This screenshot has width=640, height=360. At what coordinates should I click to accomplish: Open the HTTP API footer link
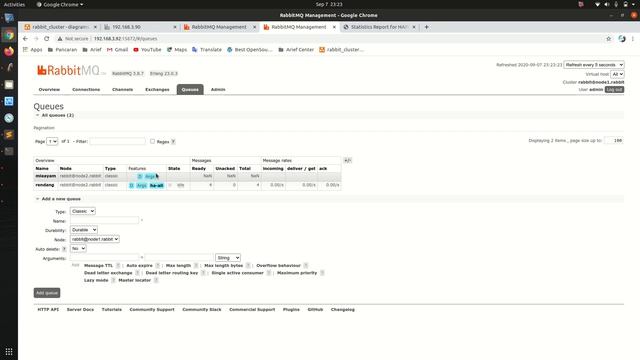click(x=48, y=309)
